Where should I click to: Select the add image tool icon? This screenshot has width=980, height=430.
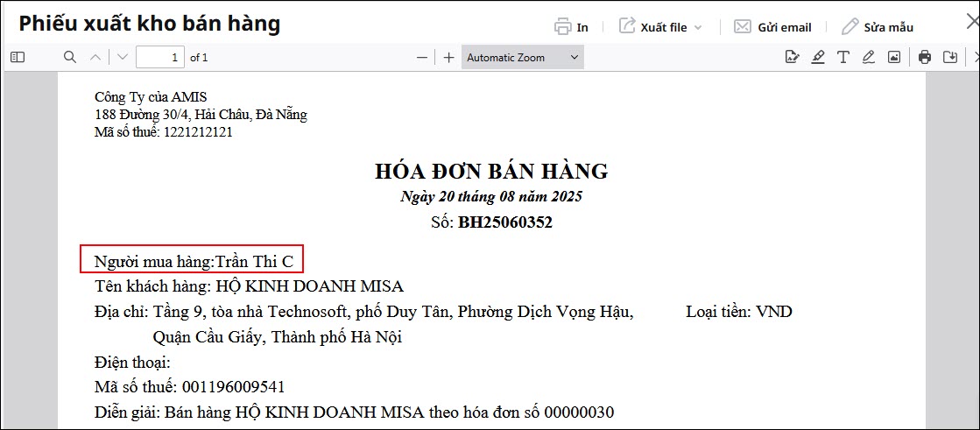pos(894,58)
